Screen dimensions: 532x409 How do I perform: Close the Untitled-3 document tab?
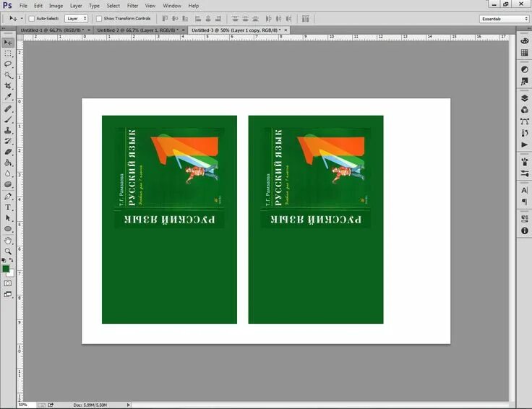[286, 30]
